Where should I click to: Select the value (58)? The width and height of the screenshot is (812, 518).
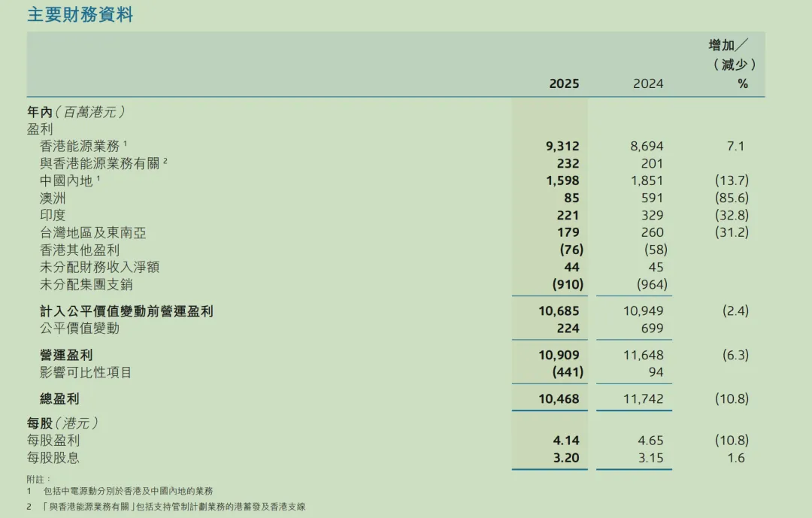(656, 250)
